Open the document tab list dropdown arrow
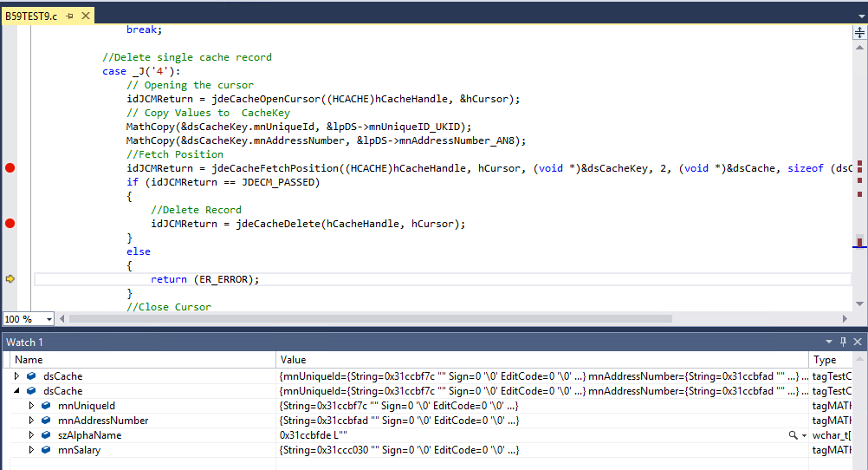The image size is (868, 470). pos(861,16)
